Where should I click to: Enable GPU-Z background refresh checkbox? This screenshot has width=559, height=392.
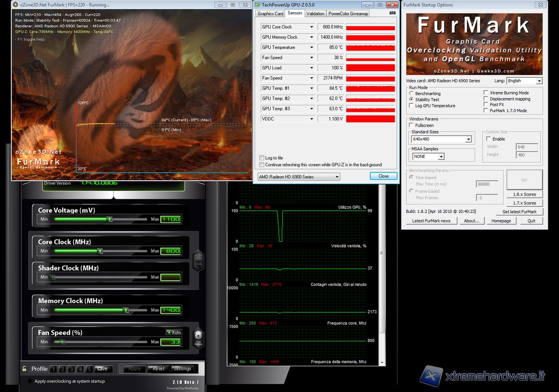[x=261, y=165]
